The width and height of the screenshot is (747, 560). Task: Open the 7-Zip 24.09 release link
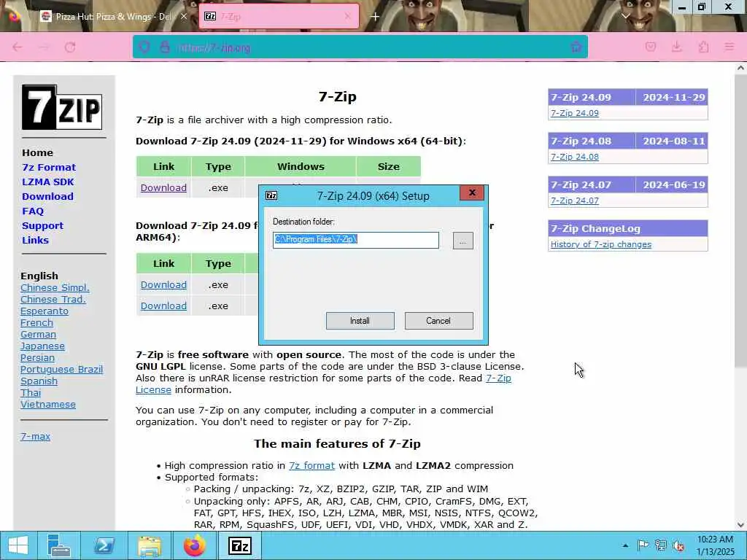tap(575, 113)
